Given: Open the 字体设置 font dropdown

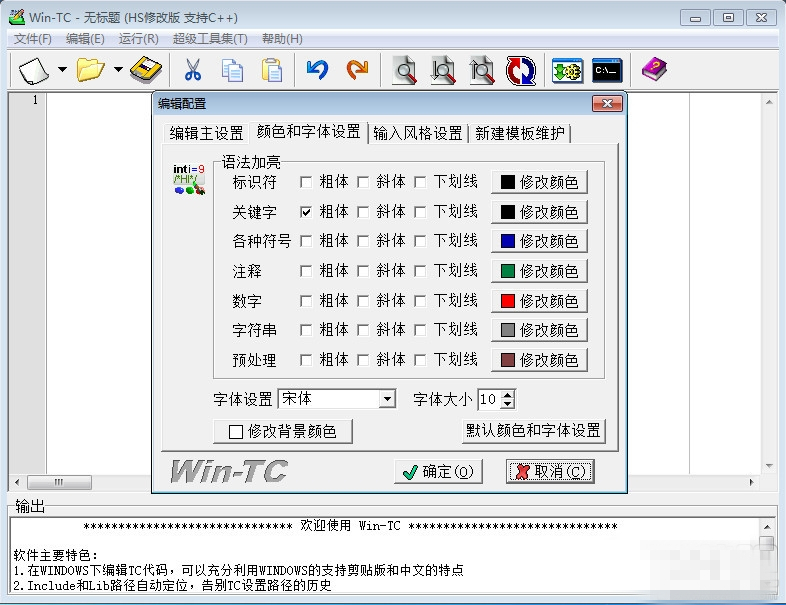Looking at the screenshot, I should tap(386, 399).
